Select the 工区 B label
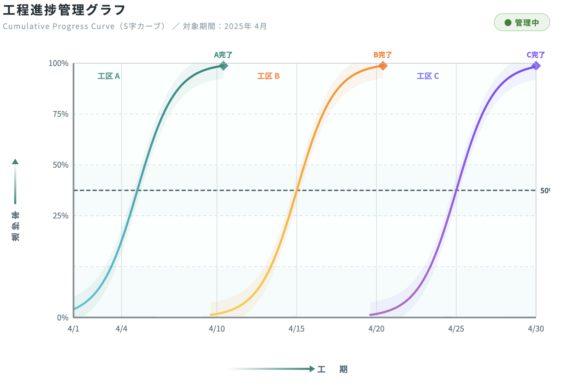Screen dimensions: 564x392 click(268, 76)
